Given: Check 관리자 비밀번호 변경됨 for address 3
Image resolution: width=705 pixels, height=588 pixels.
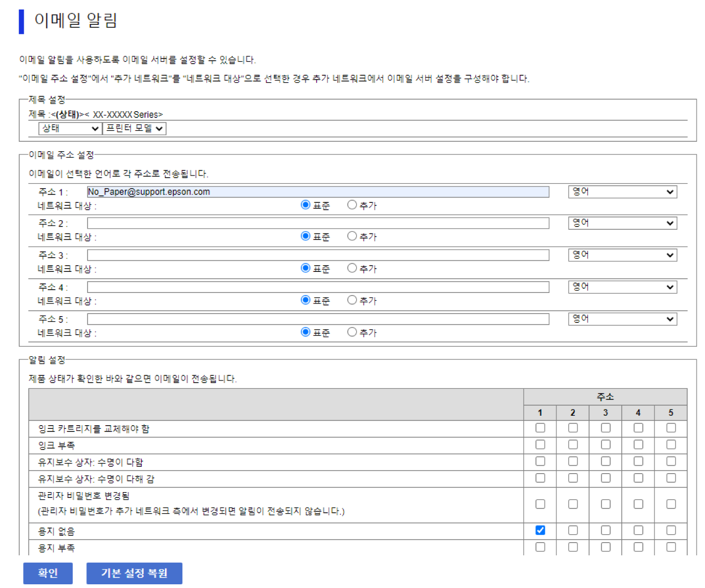Looking at the screenshot, I should pyautogui.click(x=605, y=504).
